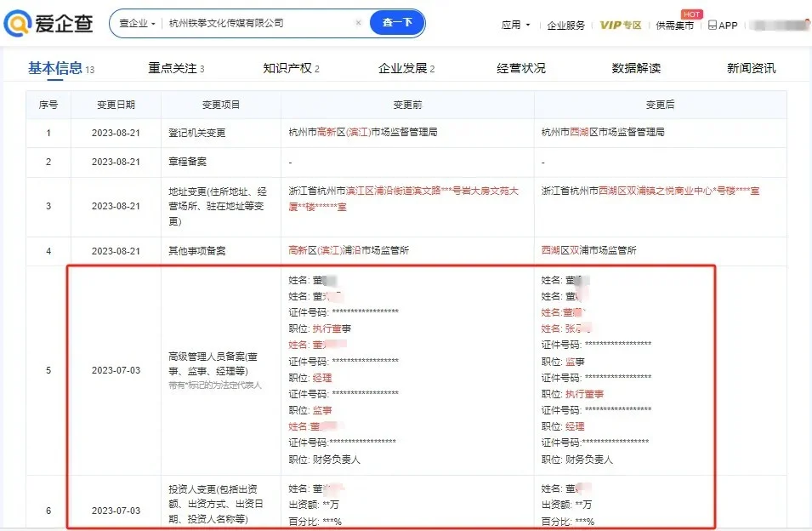Switch to the 企业发展 tab
Screen dimensions: 812x531
[x=406, y=68]
